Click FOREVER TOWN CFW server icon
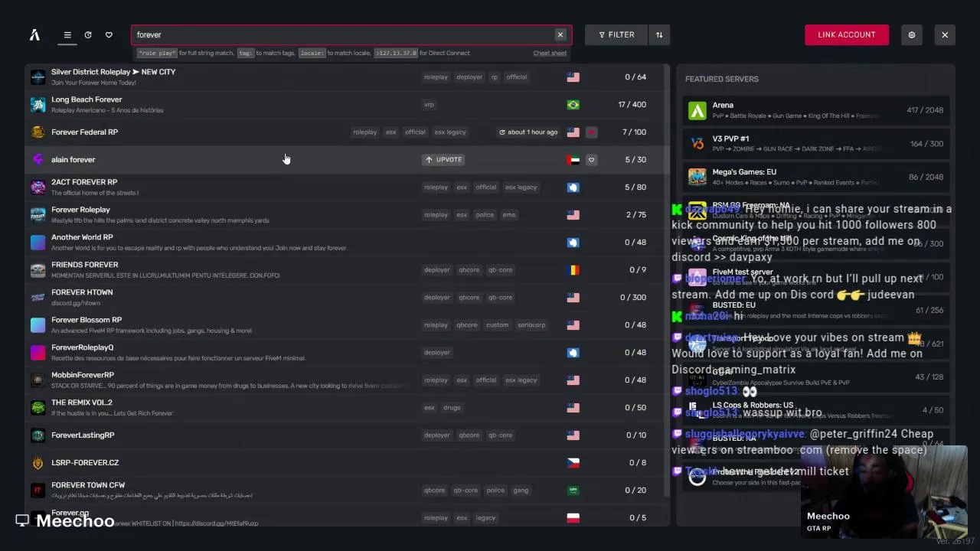Viewport: 980px width, 551px height. point(38,490)
